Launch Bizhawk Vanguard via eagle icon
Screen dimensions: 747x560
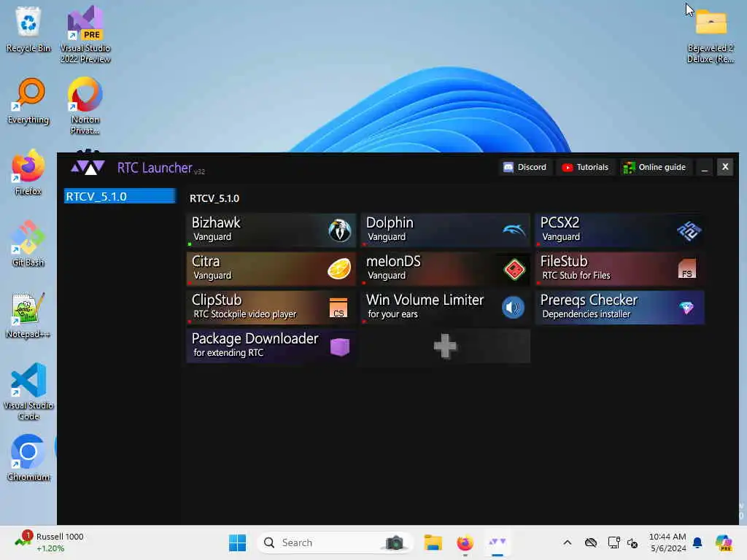coord(340,230)
